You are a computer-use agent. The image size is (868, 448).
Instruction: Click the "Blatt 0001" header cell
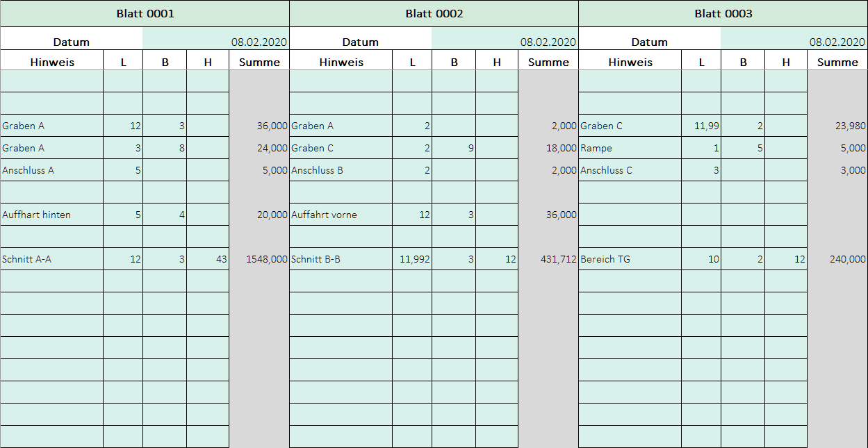pyautogui.click(x=145, y=14)
